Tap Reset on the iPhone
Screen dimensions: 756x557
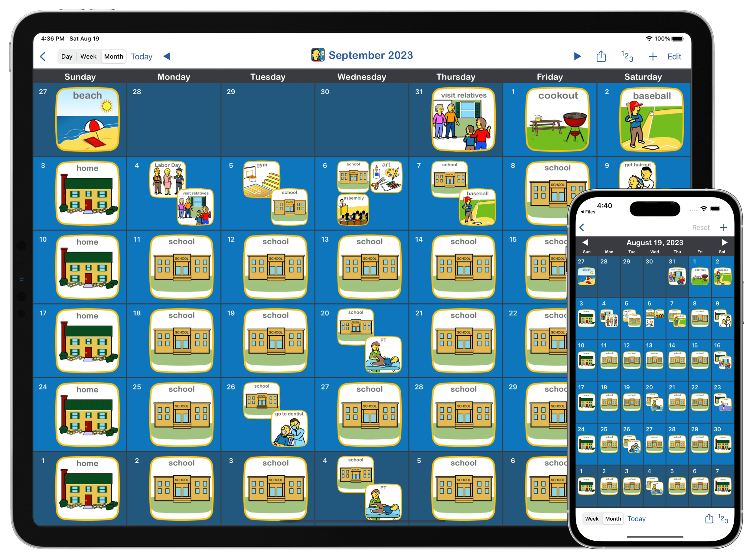(x=701, y=228)
